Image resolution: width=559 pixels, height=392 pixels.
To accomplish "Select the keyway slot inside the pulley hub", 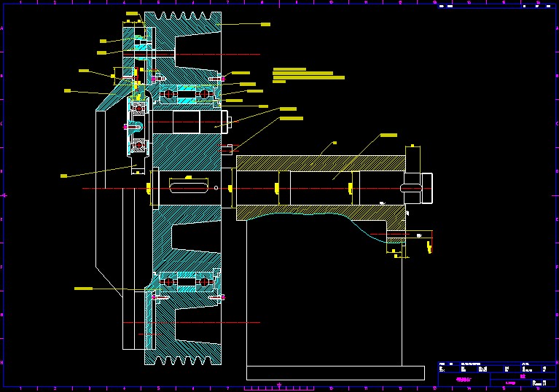I will (x=189, y=188).
